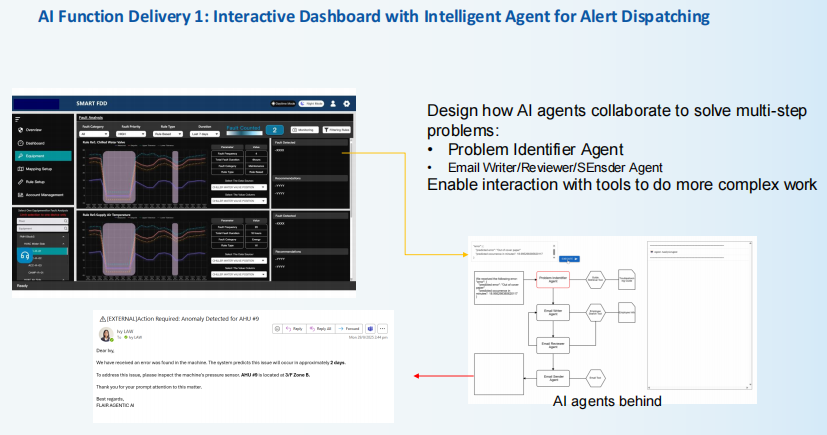Open the more options ellipsis in email
827x435 pixels.
click(x=382, y=328)
